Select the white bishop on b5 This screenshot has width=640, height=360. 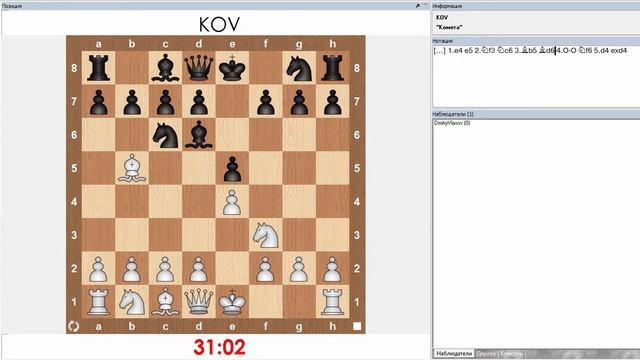132,168
